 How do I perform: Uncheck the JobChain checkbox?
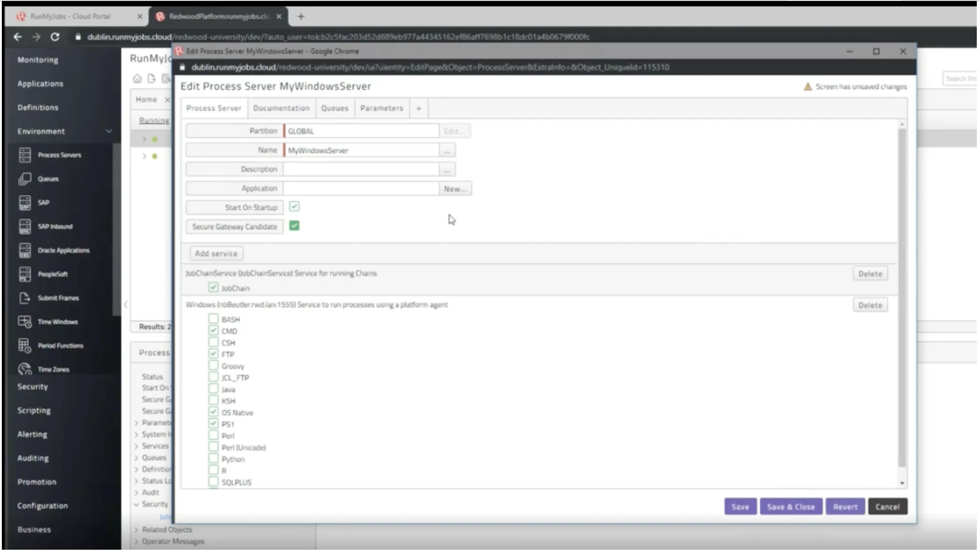tap(213, 287)
